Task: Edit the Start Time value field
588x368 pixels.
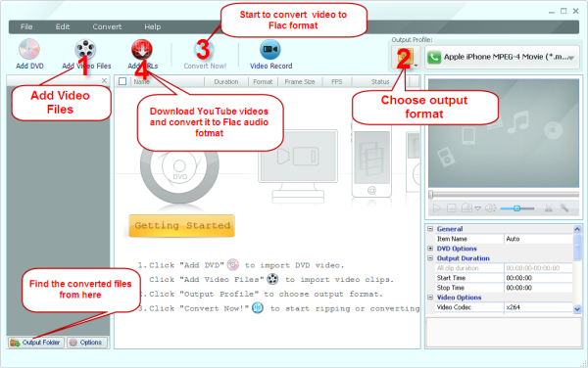Action: 538,278
